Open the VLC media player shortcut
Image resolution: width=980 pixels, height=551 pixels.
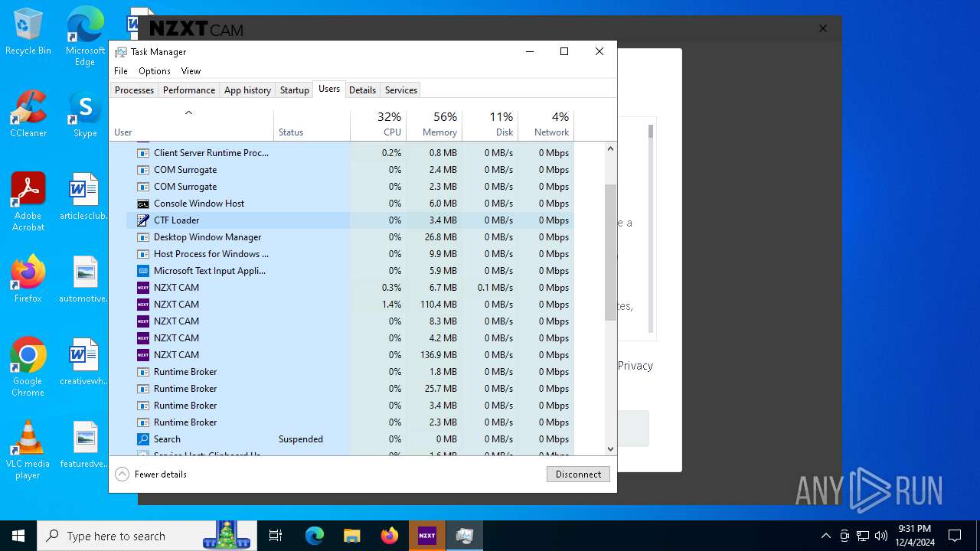pos(28,449)
